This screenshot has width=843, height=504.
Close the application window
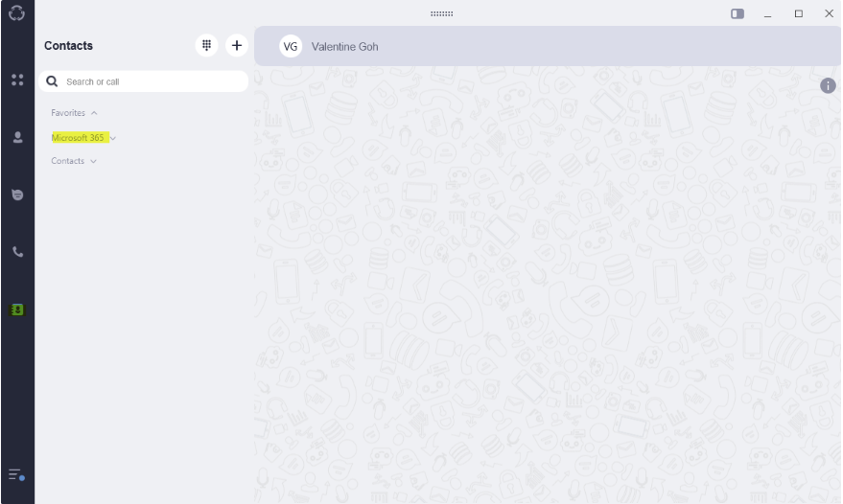point(829,13)
